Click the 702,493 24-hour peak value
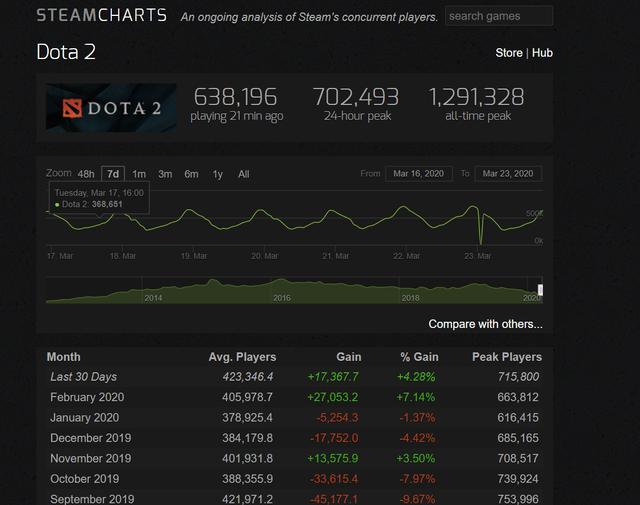Viewport: 640px width, 505px height. (x=356, y=97)
